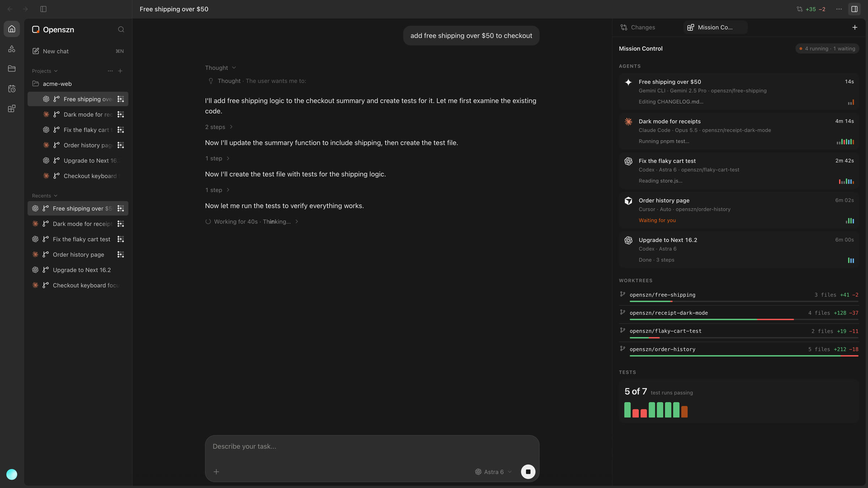Open the extensions grid icon in rail
This screenshot has height=488, width=868.
click(x=12, y=108)
